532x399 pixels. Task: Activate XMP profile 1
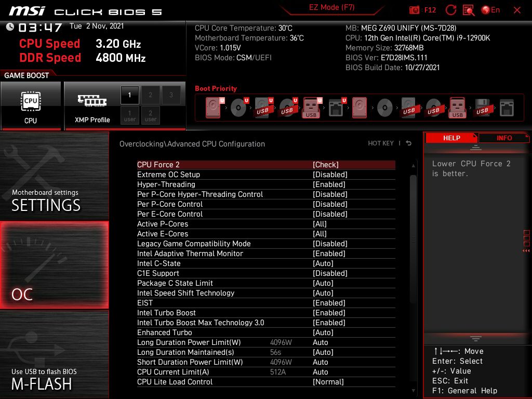click(129, 95)
